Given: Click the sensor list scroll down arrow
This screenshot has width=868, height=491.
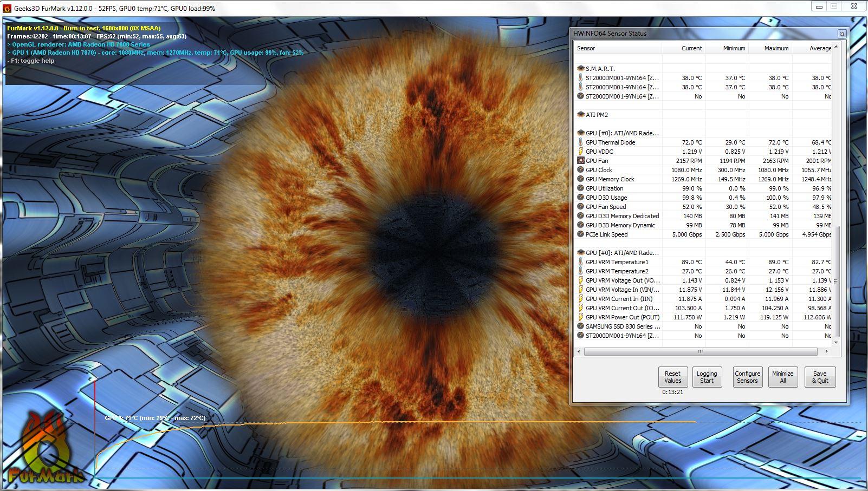Looking at the screenshot, I should (x=835, y=342).
